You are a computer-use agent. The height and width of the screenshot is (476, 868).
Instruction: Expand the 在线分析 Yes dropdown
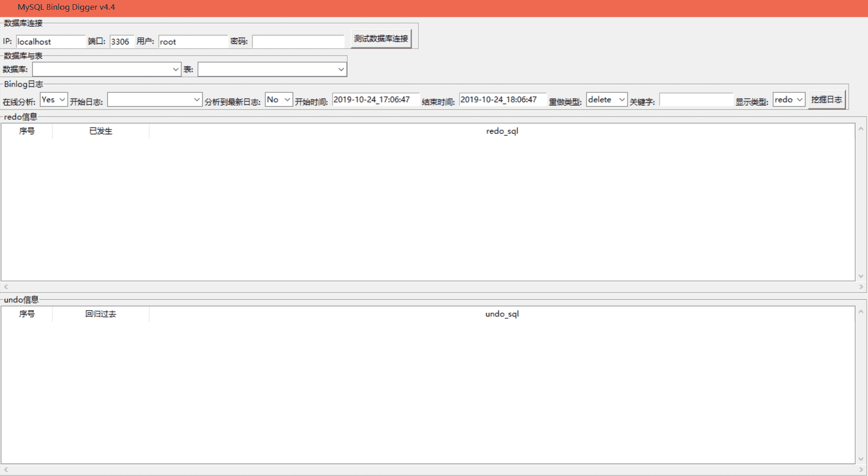(x=54, y=100)
